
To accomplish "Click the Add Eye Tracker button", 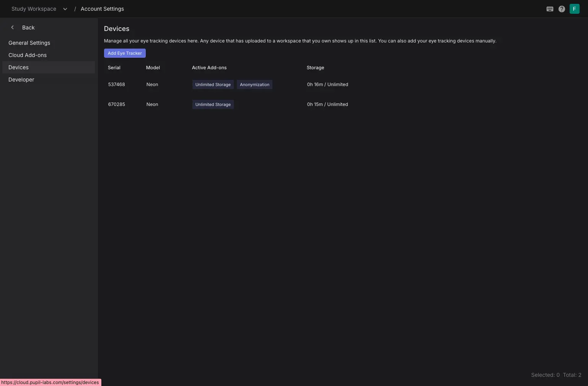I will [x=125, y=53].
